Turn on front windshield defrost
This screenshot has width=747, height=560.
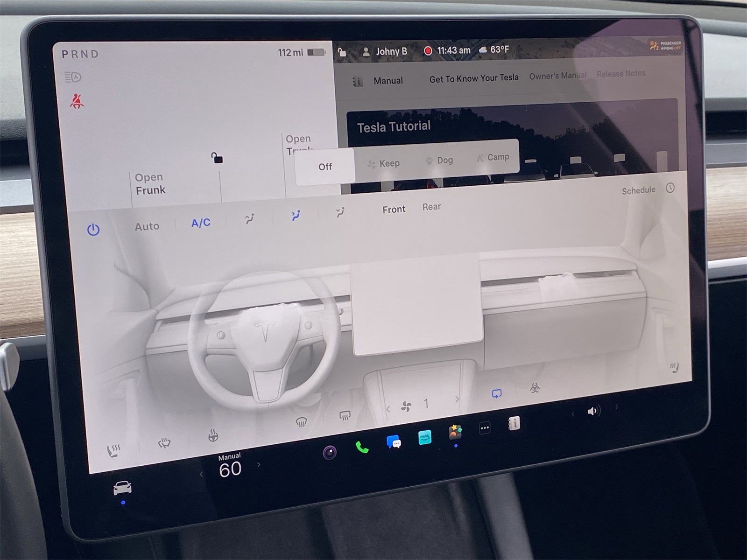[x=303, y=420]
